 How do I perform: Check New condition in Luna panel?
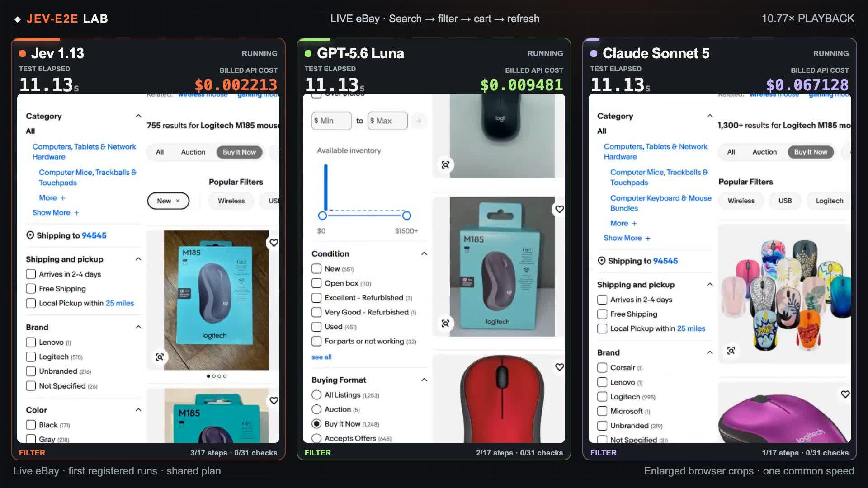pos(316,269)
